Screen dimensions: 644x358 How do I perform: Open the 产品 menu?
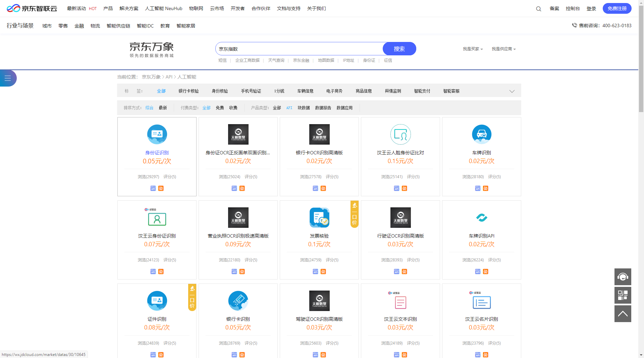(x=108, y=8)
